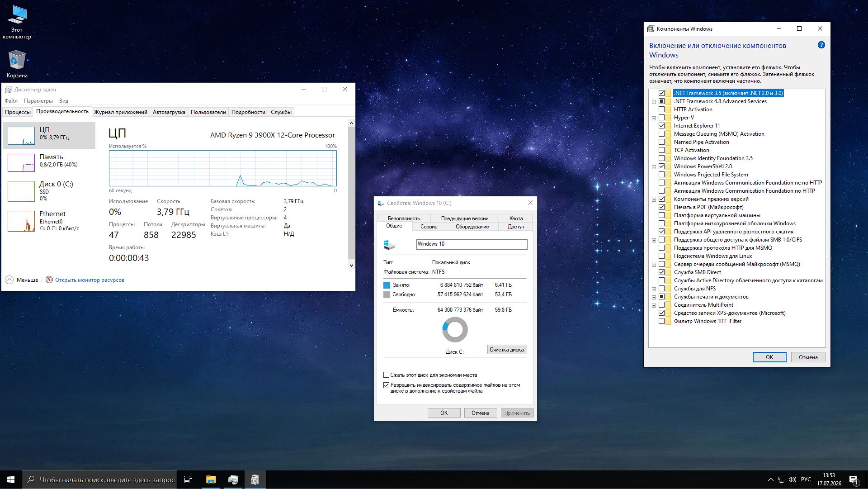Screen dimensions: 868x489
Task: Open the Recycle Bin desktop icon
Action: [17, 64]
